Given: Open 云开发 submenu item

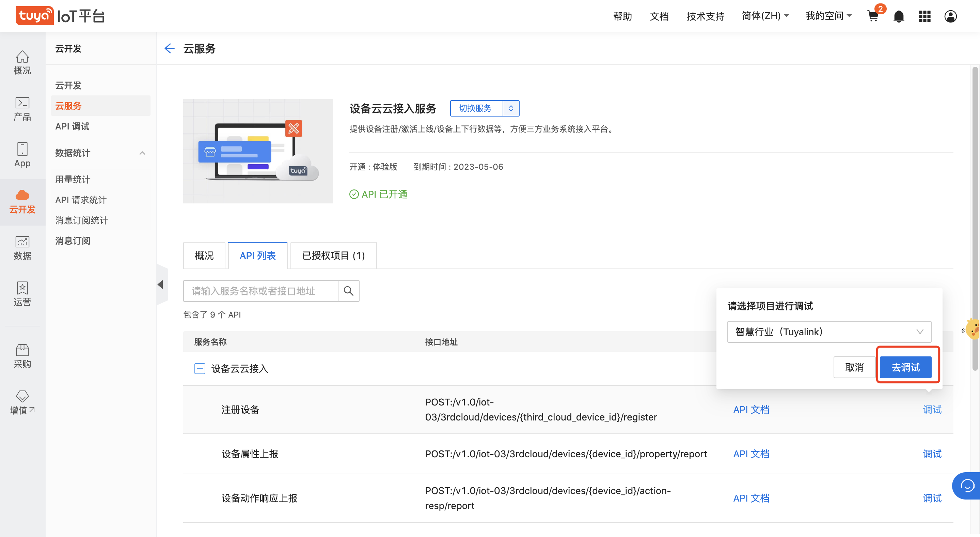Looking at the screenshot, I should [x=68, y=85].
